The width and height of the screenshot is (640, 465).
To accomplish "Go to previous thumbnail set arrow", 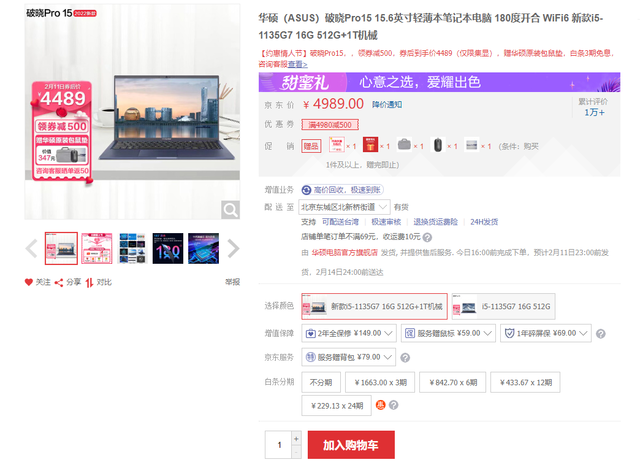I will pyautogui.click(x=32, y=248).
